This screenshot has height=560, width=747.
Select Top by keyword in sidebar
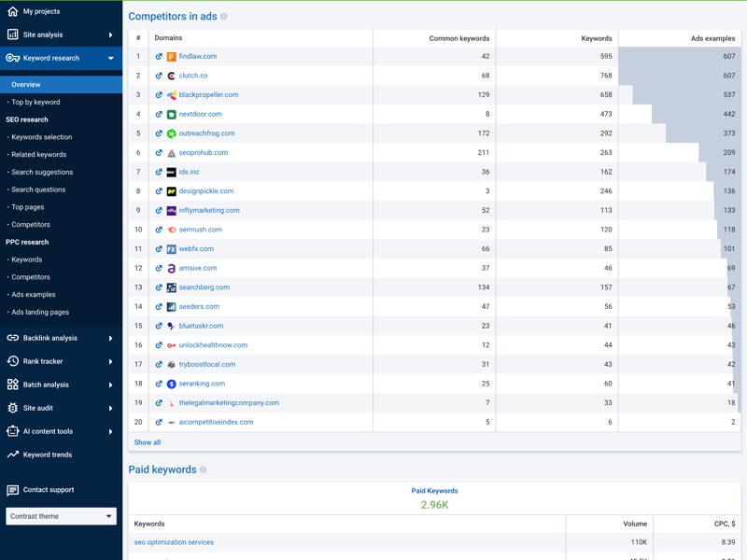click(x=35, y=102)
